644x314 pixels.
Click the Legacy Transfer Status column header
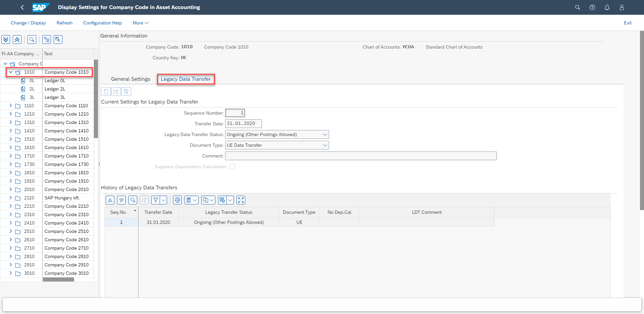click(229, 212)
